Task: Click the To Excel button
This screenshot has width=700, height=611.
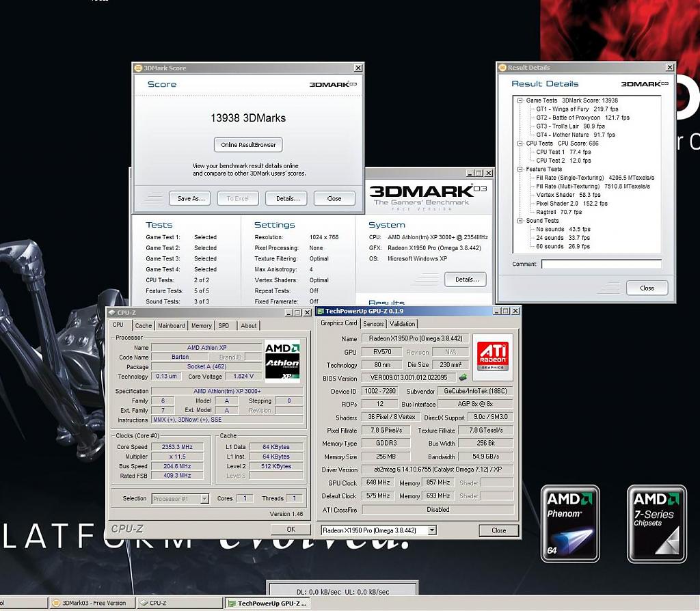Action: coord(237,198)
